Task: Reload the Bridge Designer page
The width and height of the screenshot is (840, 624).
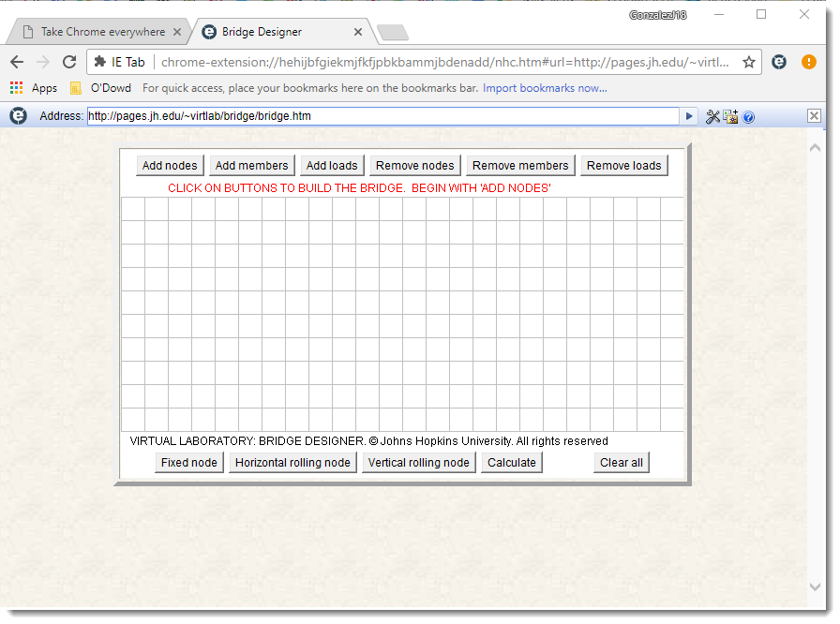Action: [x=68, y=62]
